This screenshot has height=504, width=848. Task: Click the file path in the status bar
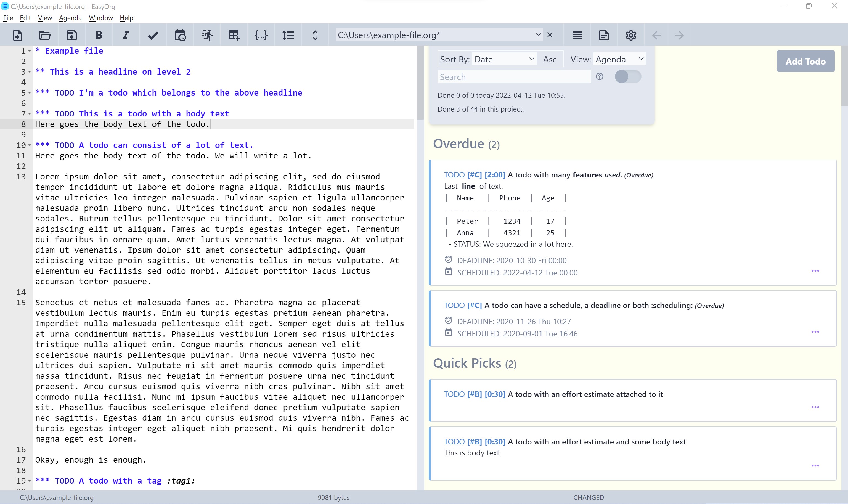57,498
